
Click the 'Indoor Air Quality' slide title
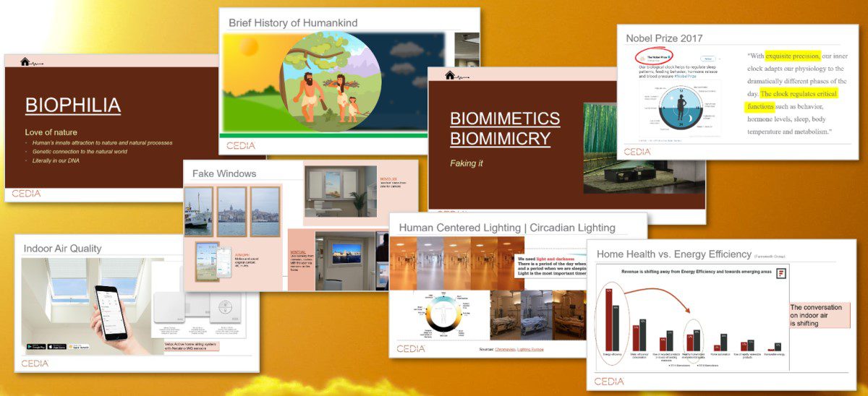coord(62,248)
